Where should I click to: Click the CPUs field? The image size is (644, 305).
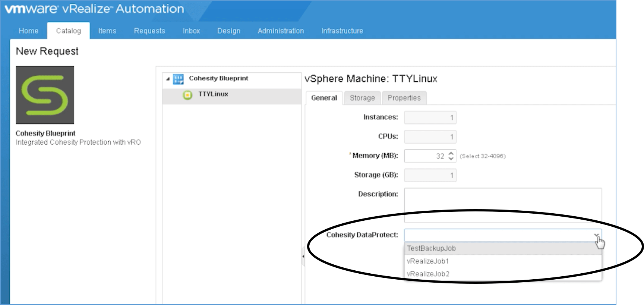click(430, 137)
